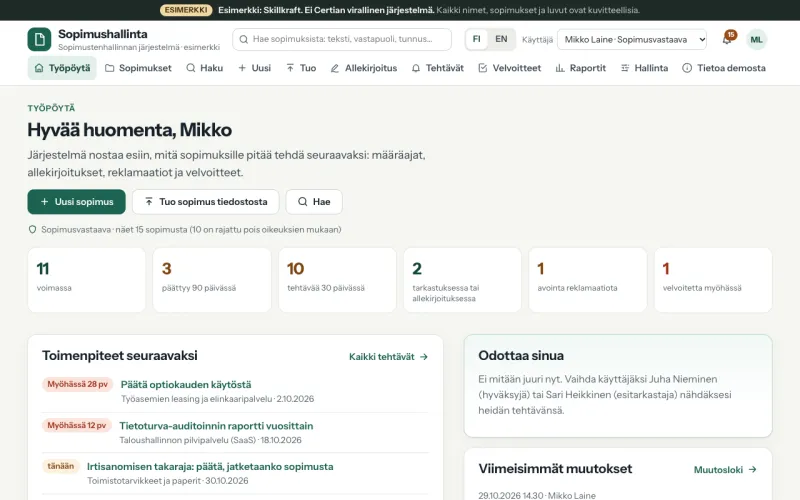Viewport: 800px width, 500px height.
Task: Click the Hae button
Action: (x=314, y=202)
